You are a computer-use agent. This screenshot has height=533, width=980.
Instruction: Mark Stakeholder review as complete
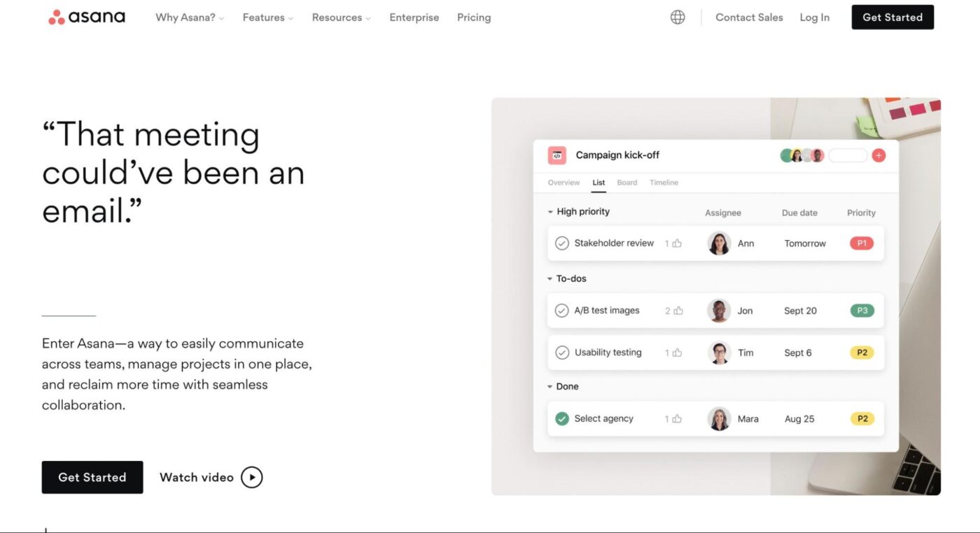[562, 243]
